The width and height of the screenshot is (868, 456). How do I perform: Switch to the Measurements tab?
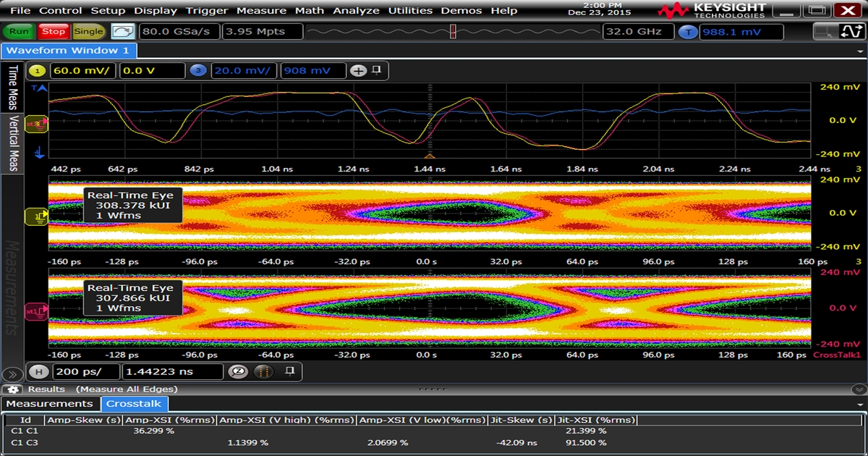pyautogui.click(x=52, y=404)
